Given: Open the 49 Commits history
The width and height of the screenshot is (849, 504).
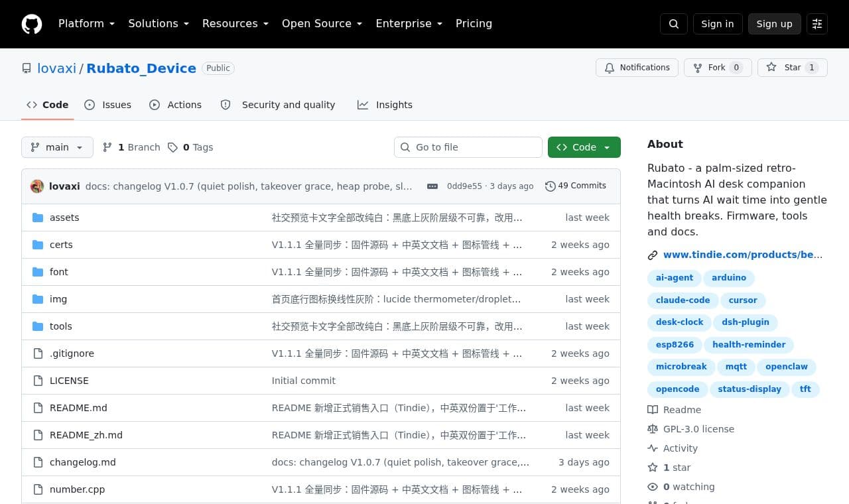Looking at the screenshot, I should pyautogui.click(x=576, y=186).
